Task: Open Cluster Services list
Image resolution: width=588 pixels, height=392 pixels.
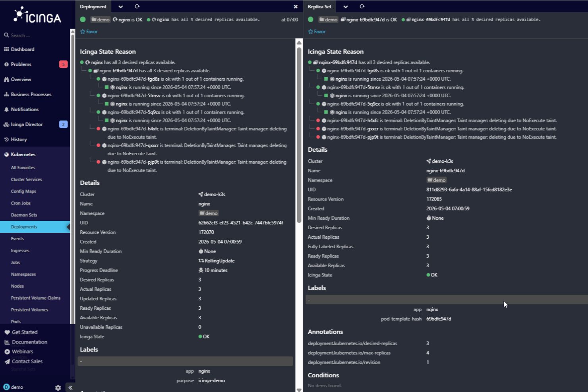Action: point(26,180)
